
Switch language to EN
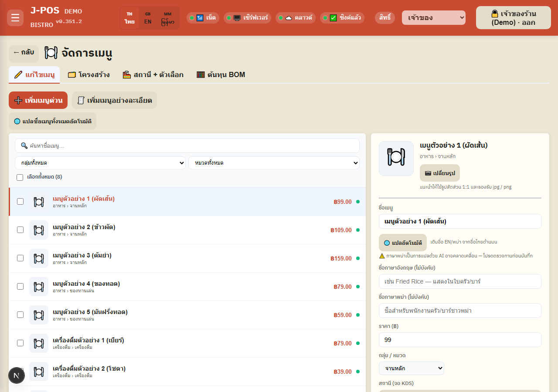[x=148, y=18]
